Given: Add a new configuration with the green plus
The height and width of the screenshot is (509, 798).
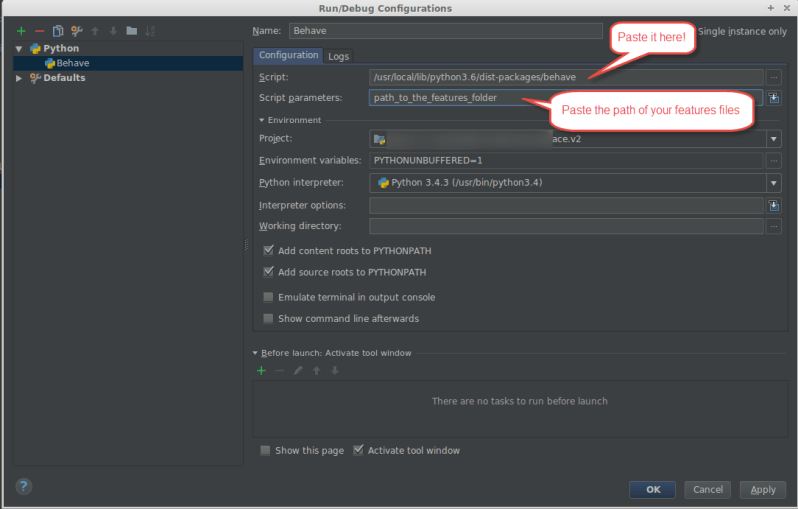Looking at the screenshot, I should [21, 31].
